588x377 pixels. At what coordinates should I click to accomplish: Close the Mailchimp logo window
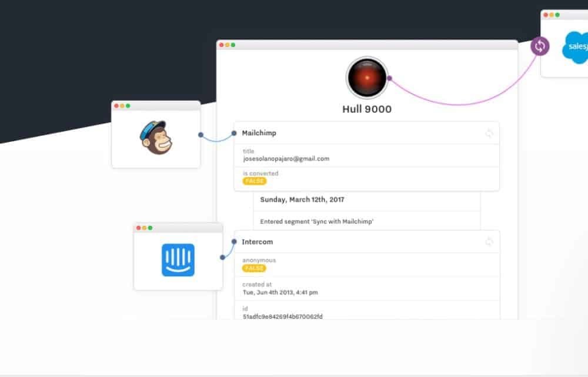click(116, 106)
